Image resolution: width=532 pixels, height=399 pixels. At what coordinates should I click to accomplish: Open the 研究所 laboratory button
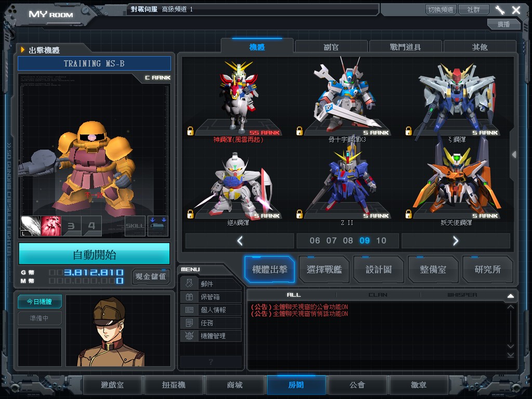tap(487, 270)
